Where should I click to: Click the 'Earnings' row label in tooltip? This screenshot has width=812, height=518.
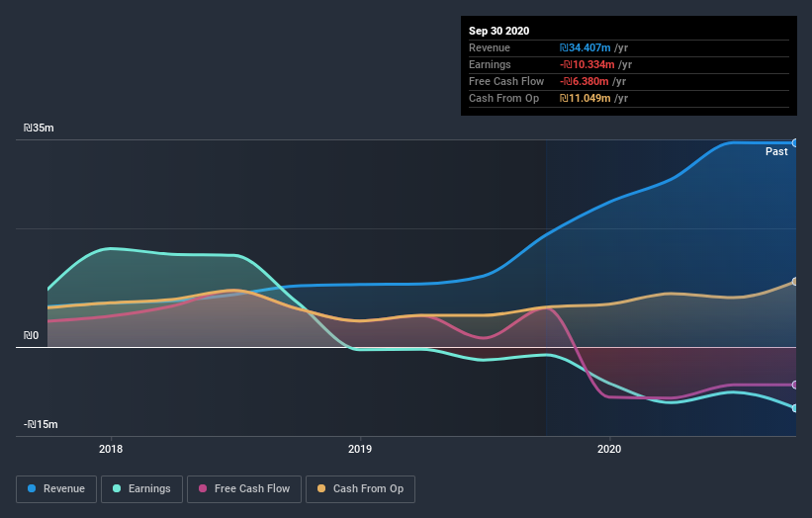[490, 64]
